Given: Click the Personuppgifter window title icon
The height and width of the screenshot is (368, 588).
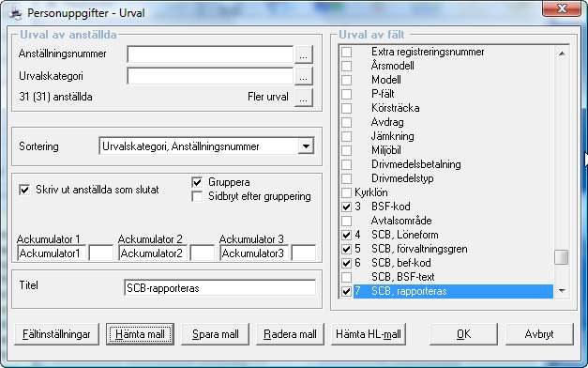Looking at the screenshot, I should pyautogui.click(x=15, y=13).
